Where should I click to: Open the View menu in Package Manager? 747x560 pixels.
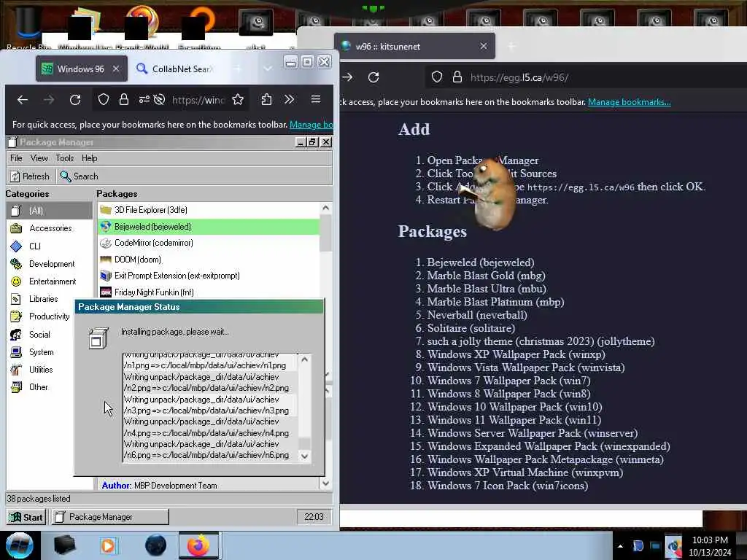[39, 158]
